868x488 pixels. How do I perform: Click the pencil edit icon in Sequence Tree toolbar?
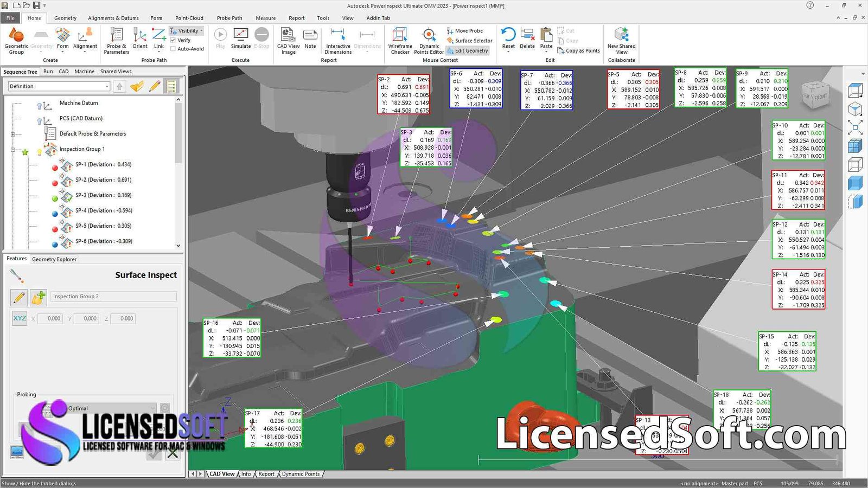pos(155,86)
